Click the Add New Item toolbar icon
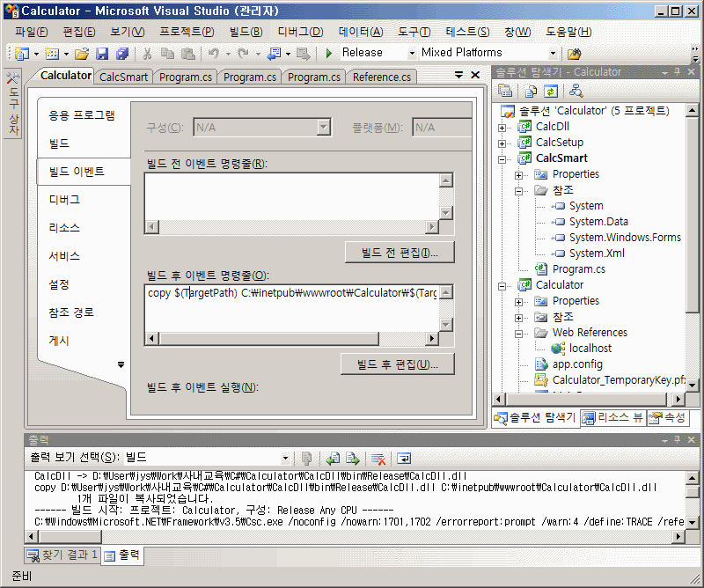This screenshot has width=704, height=588. (x=52, y=54)
